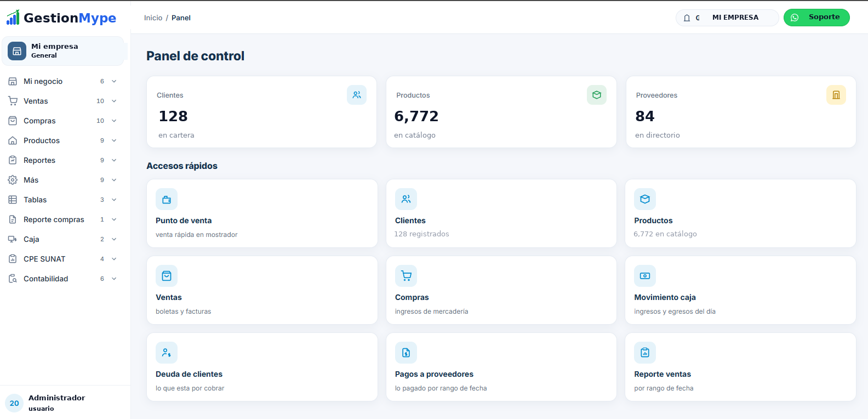Viewport: 868px width, 419px height.
Task: Click the GestionMype logo
Action: click(61, 18)
